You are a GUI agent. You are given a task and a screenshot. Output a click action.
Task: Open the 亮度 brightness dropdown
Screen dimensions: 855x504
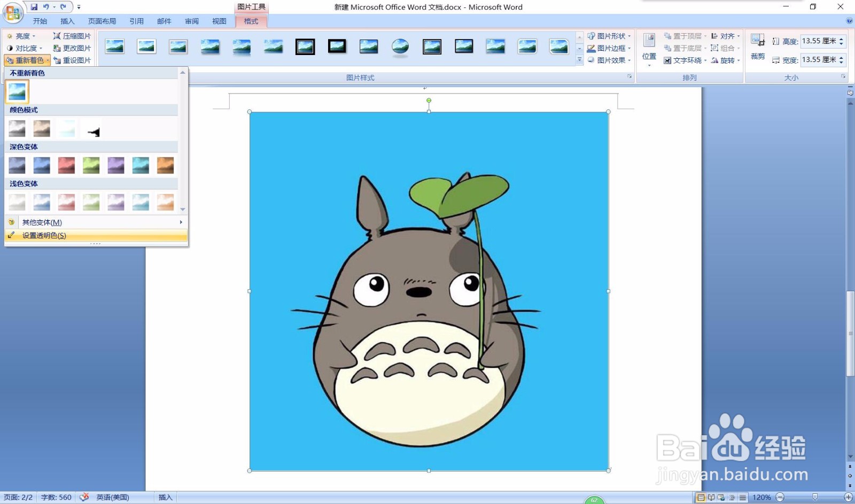(x=22, y=36)
